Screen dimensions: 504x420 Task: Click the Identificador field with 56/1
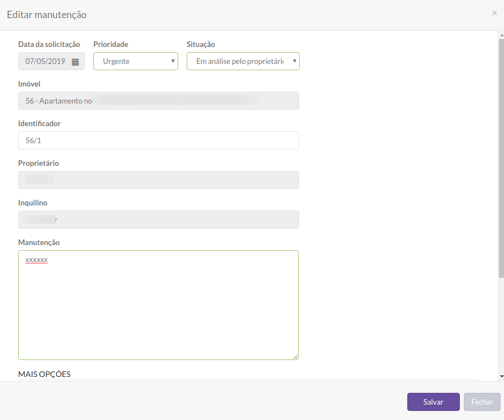point(158,140)
